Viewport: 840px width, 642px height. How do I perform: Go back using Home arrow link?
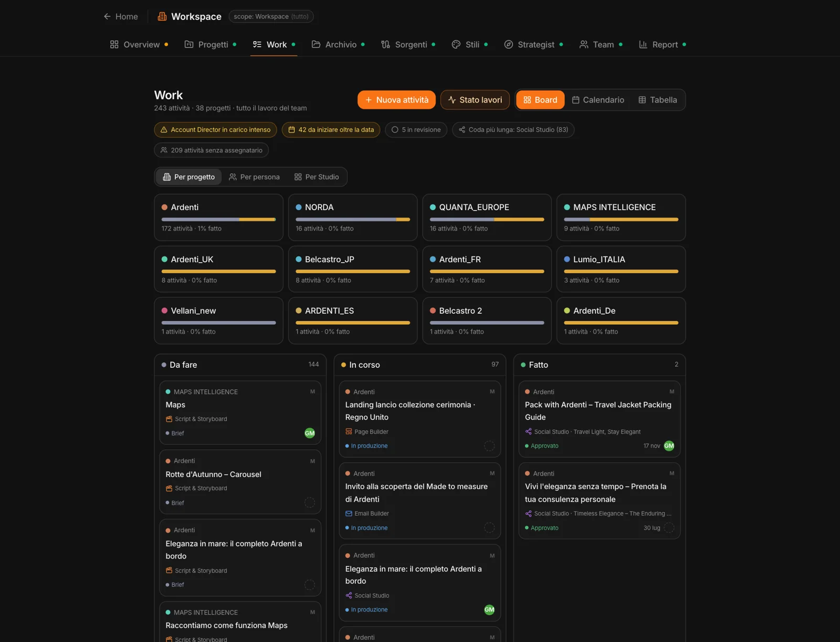(121, 16)
